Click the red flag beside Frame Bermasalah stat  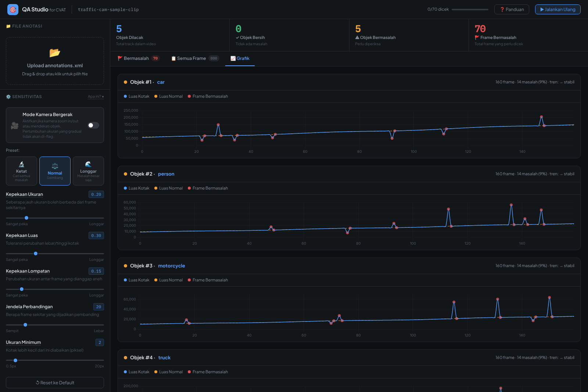[477, 37]
